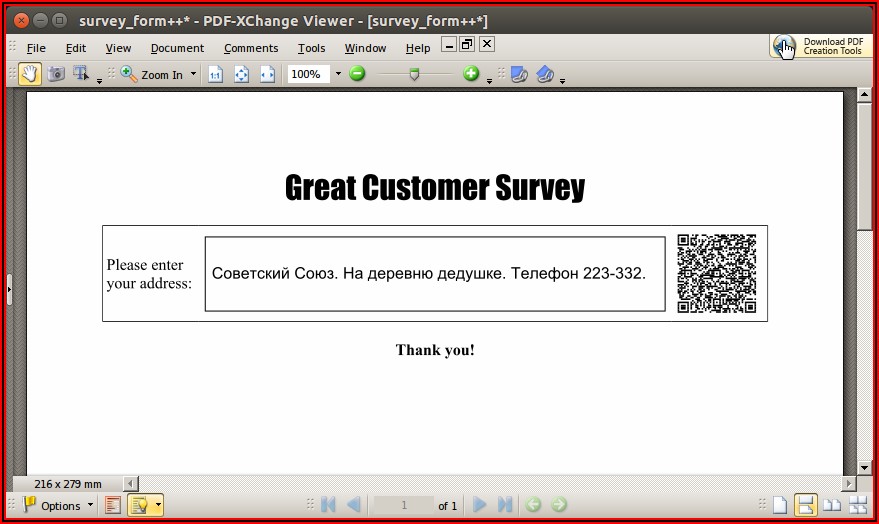Click the address text field
Image resolution: width=879 pixels, height=524 pixels.
coord(435,274)
